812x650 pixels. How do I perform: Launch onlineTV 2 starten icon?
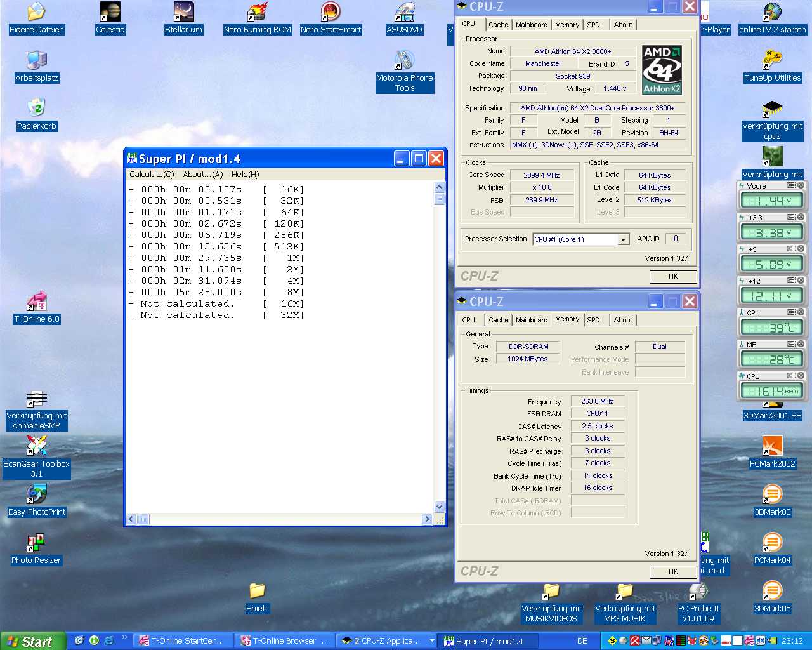click(x=772, y=18)
